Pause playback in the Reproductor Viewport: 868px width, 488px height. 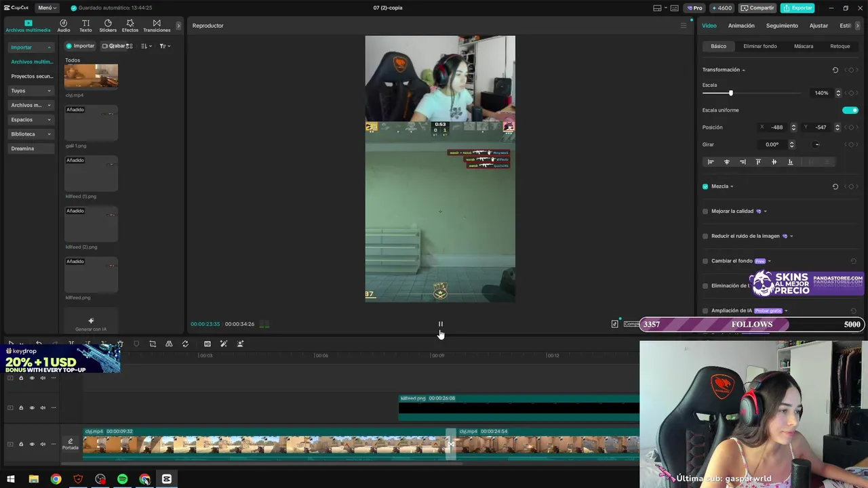[x=440, y=324]
